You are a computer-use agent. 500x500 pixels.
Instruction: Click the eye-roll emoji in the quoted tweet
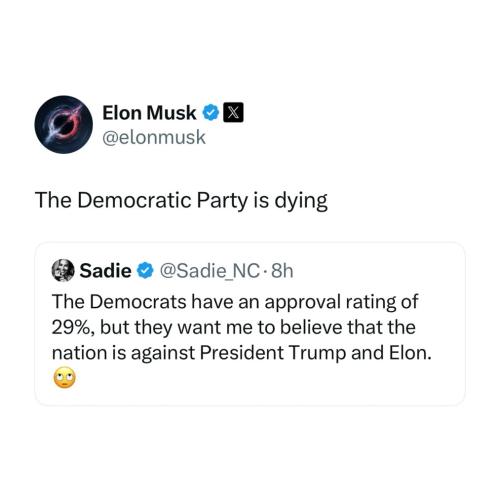coord(64,378)
